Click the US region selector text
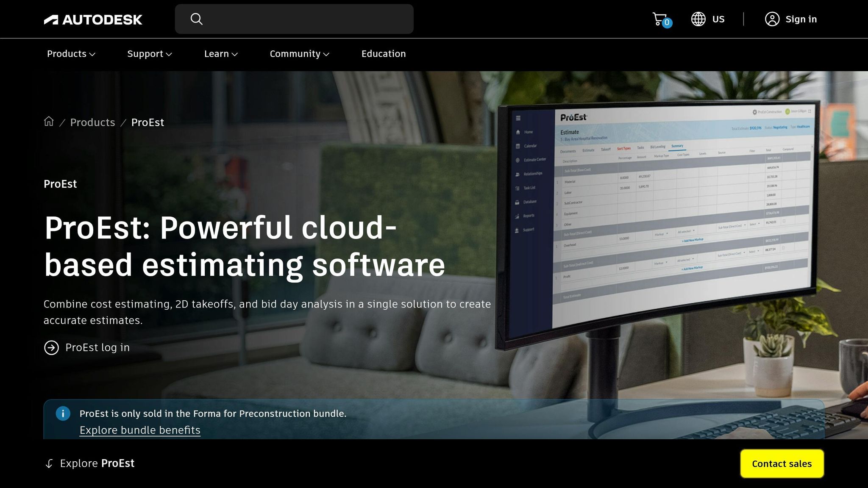This screenshot has height=488, width=868. tap(718, 19)
